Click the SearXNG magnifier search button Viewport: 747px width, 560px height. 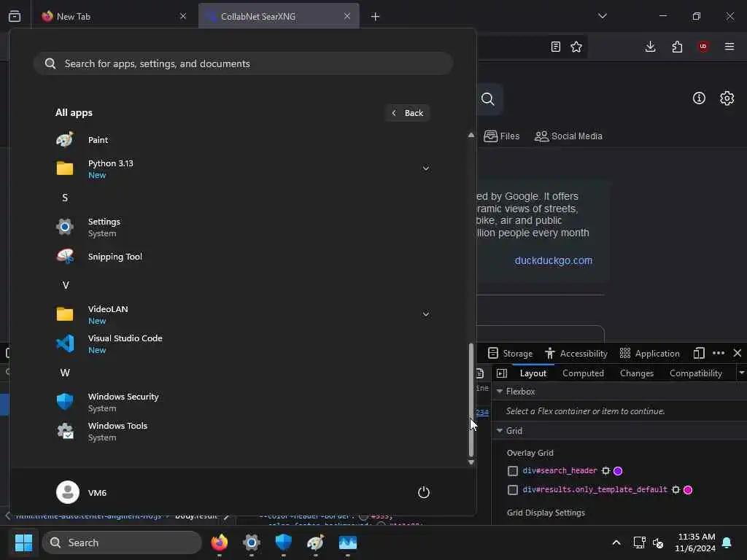(487, 99)
